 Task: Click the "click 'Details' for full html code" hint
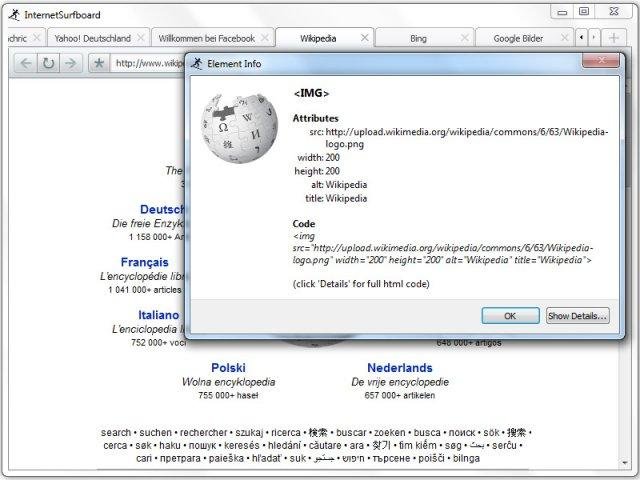361,284
